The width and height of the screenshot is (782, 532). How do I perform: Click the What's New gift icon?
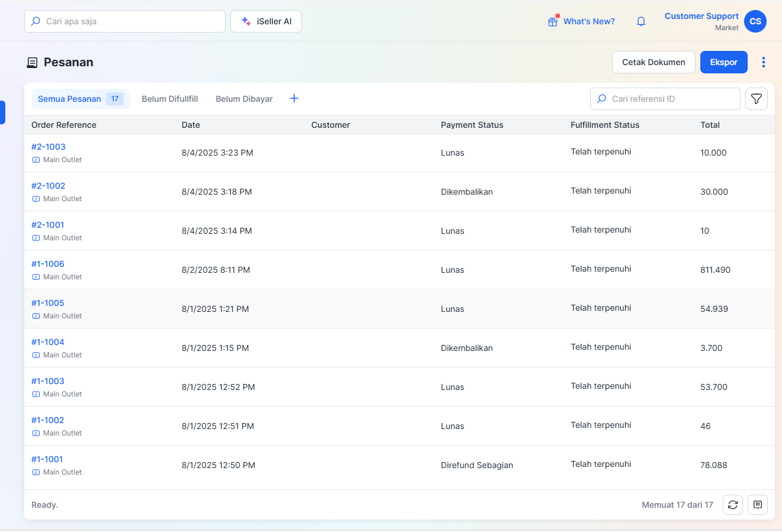pos(552,21)
